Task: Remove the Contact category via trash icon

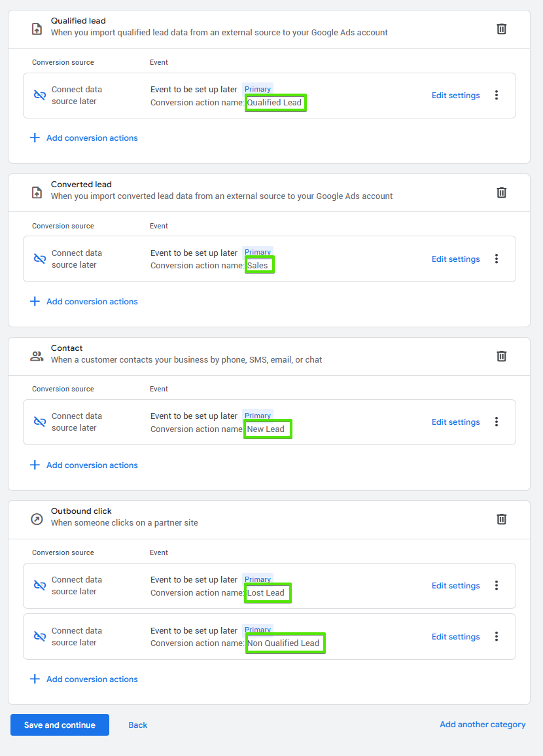Action: (501, 356)
